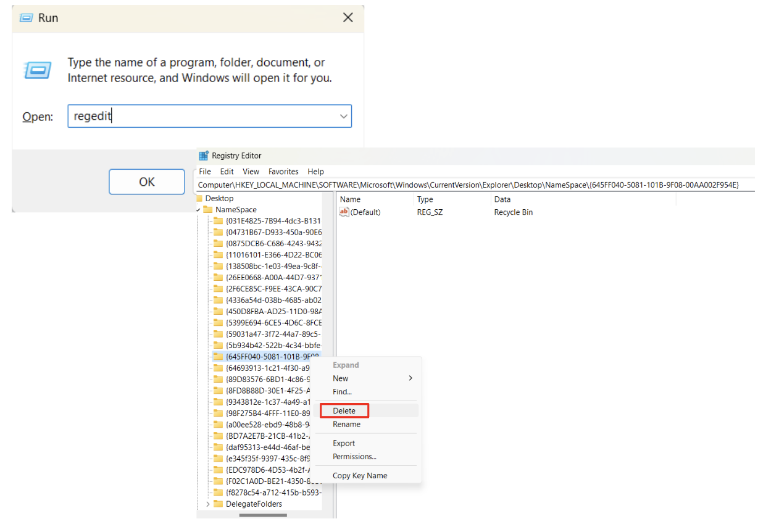Select Rename from the context menu
779x532 pixels.
(346, 423)
